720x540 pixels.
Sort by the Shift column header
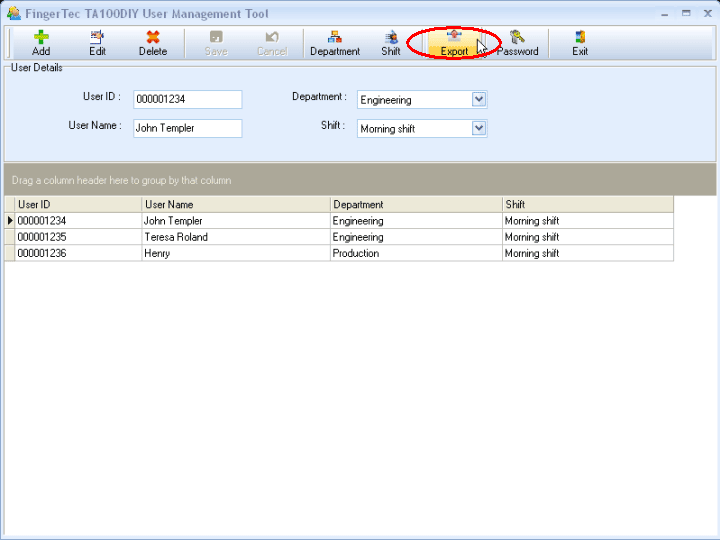588,204
